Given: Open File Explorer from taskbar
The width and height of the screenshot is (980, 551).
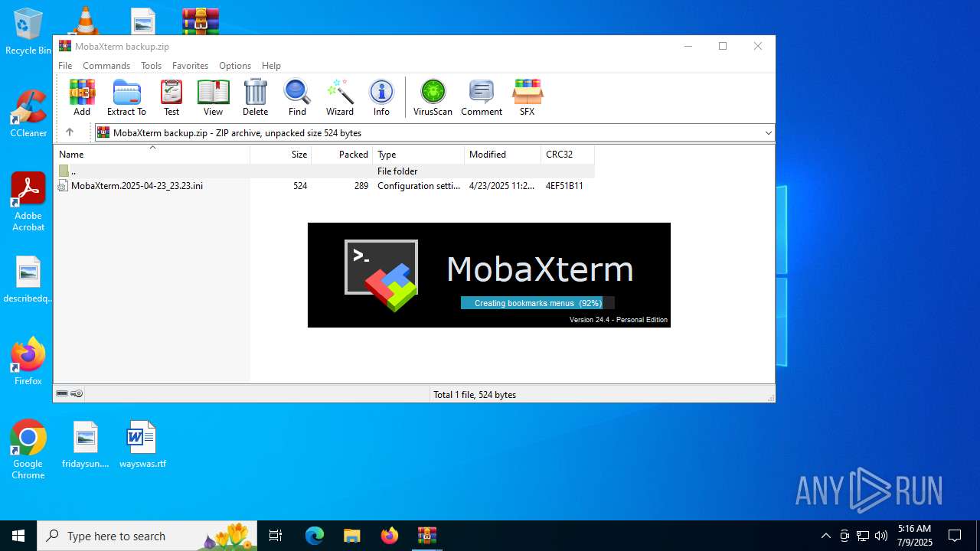Looking at the screenshot, I should [352, 536].
